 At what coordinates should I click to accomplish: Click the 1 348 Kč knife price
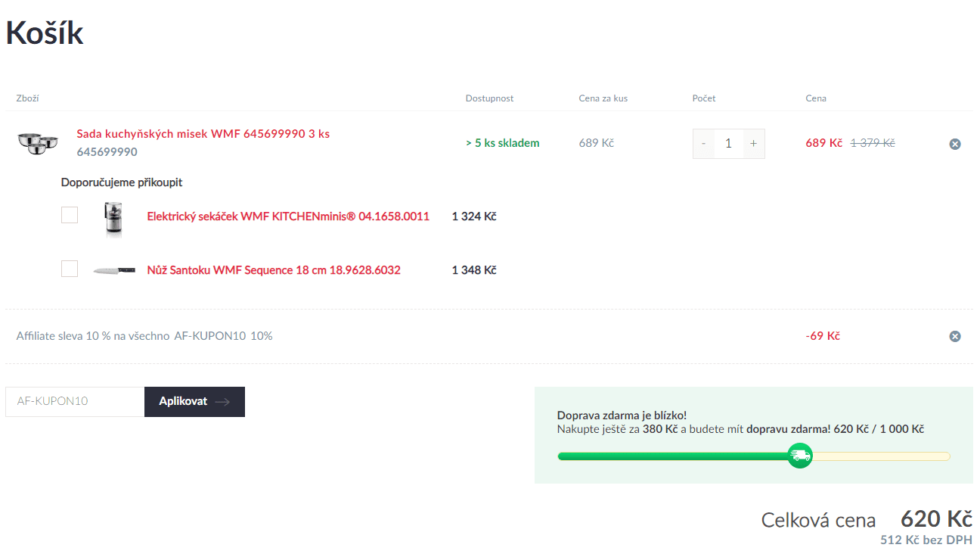(x=474, y=270)
